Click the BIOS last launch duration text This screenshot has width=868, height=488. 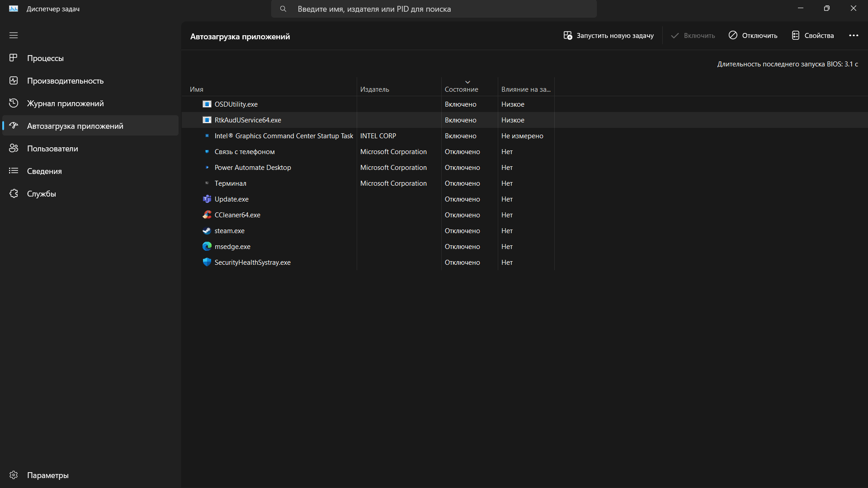click(788, 64)
